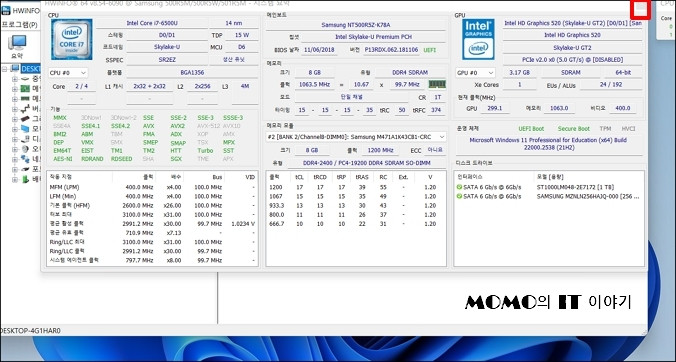The height and width of the screenshot is (362, 676).
Task: Click the BGA1356 platform field
Action: 192,73
